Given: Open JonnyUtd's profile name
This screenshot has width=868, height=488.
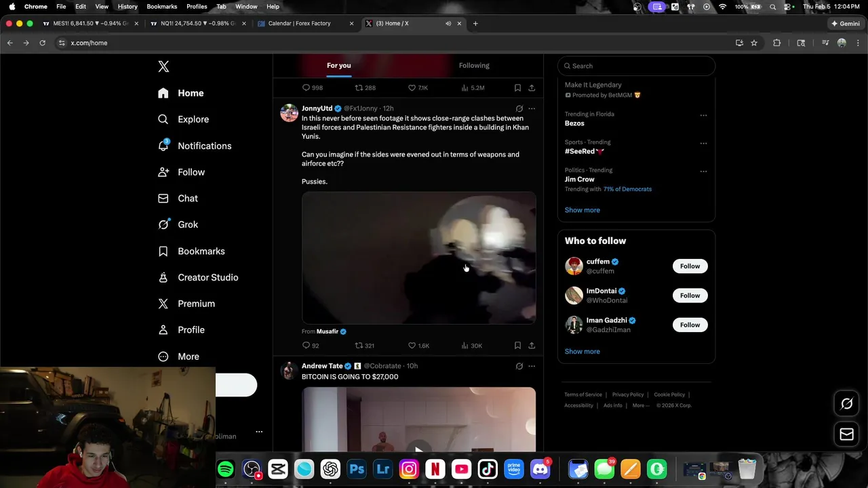Looking at the screenshot, I should point(317,108).
